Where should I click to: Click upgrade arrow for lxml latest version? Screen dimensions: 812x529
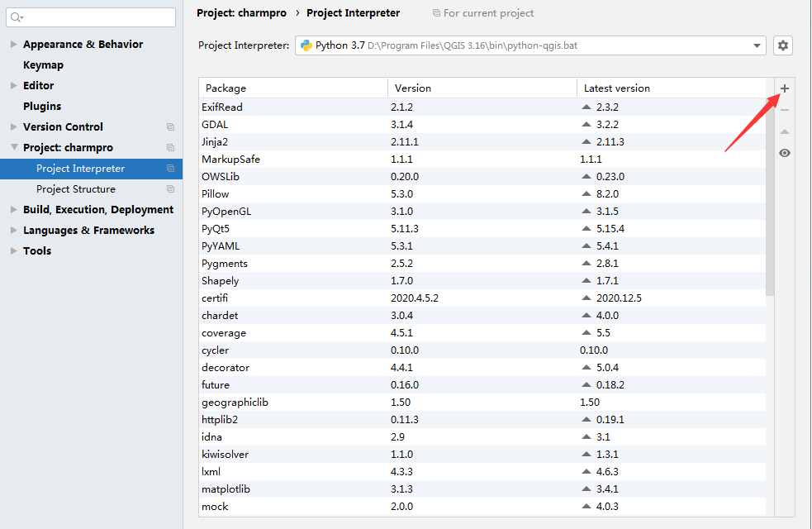(x=586, y=471)
